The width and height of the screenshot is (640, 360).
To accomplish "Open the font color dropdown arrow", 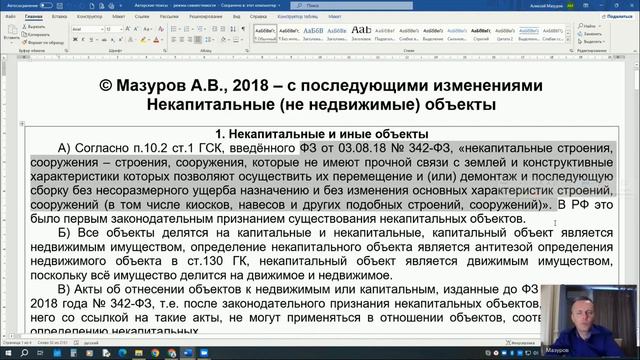I will pyautogui.click(x=162, y=40).
